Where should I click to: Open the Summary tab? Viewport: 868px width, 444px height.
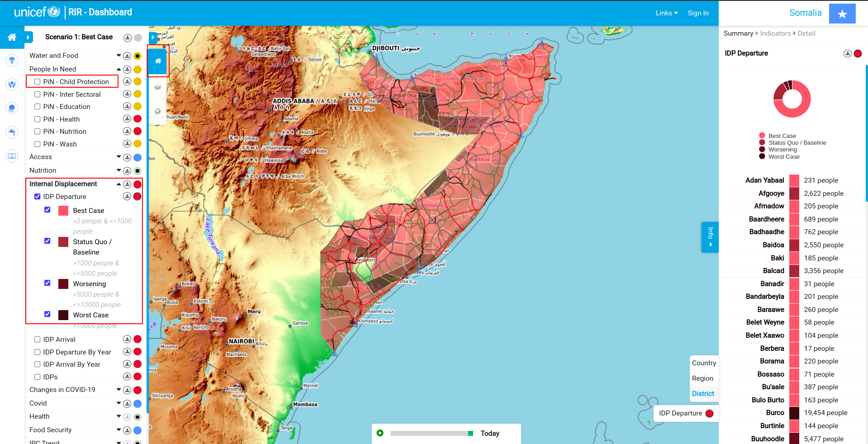coord(738,33)
